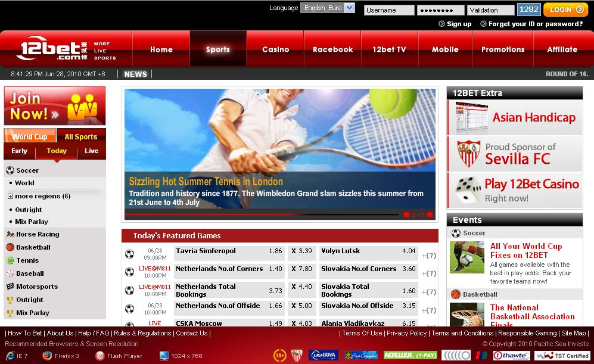The width and height of the screenshot is (594, 364).
Task: Click Slovakia Total Bookings odds 1.60
Action: [x=409, y=291]
